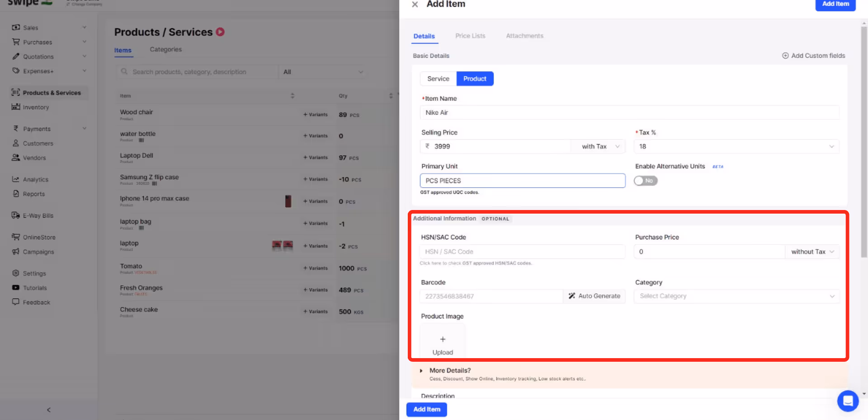Open the All filter dropdown in products list

tap(323, 72)
